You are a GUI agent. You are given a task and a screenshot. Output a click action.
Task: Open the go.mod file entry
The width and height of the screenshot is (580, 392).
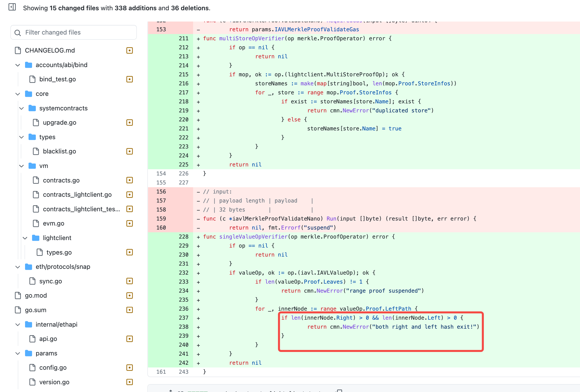36,295
